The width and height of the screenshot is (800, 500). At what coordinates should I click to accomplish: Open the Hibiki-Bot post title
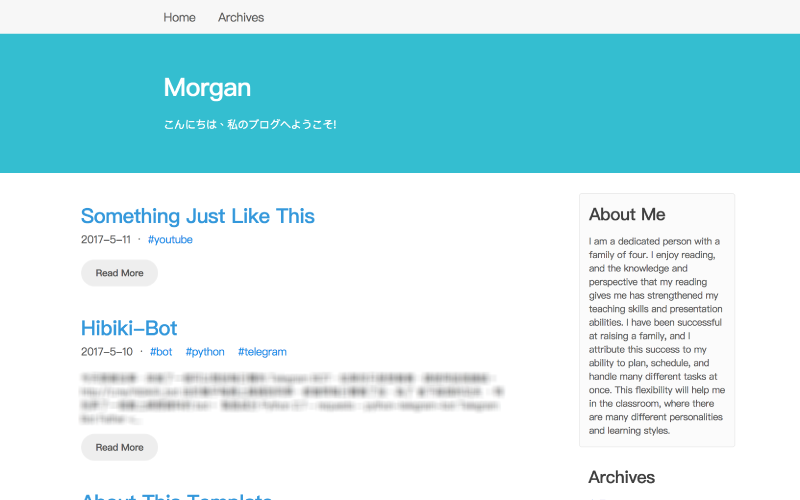coord(129,328)
